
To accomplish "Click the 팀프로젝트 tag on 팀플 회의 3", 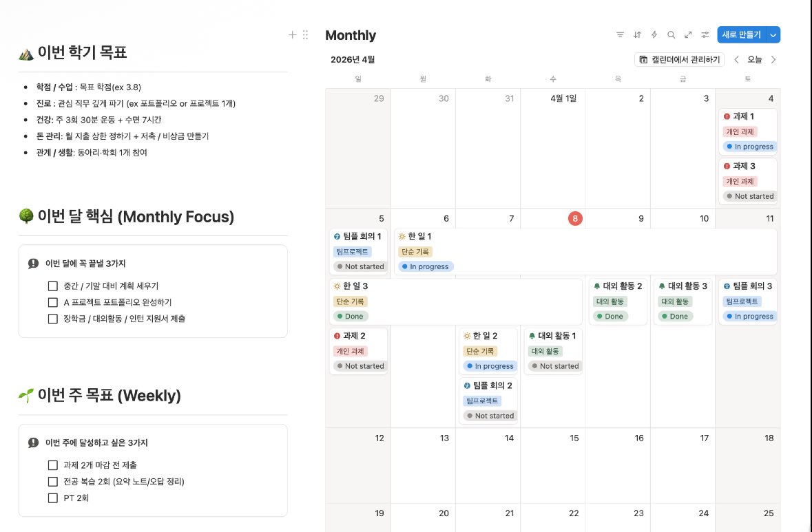I will [742, 301].
